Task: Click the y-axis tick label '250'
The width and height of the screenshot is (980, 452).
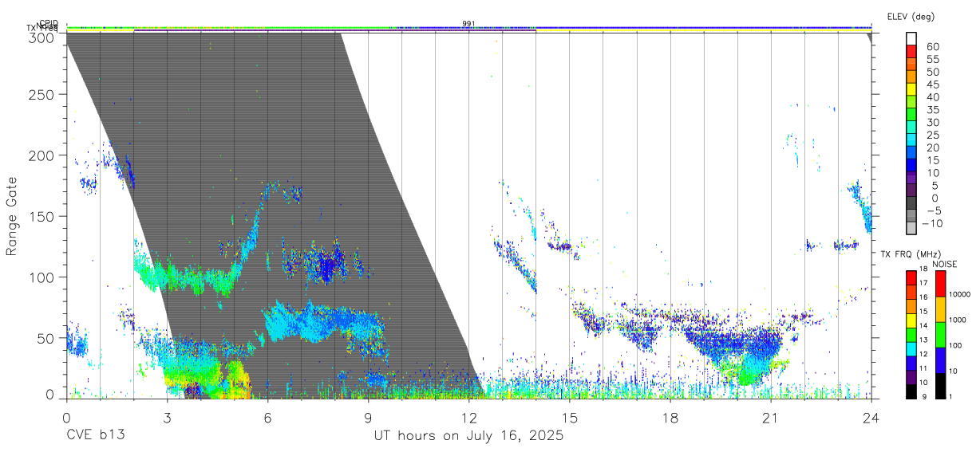Action: tap(43, 95)
